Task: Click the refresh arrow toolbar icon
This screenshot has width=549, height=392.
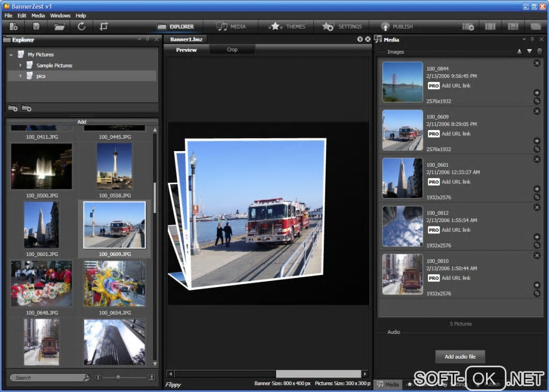Action: pyautogui.click(x=82, y=26)
